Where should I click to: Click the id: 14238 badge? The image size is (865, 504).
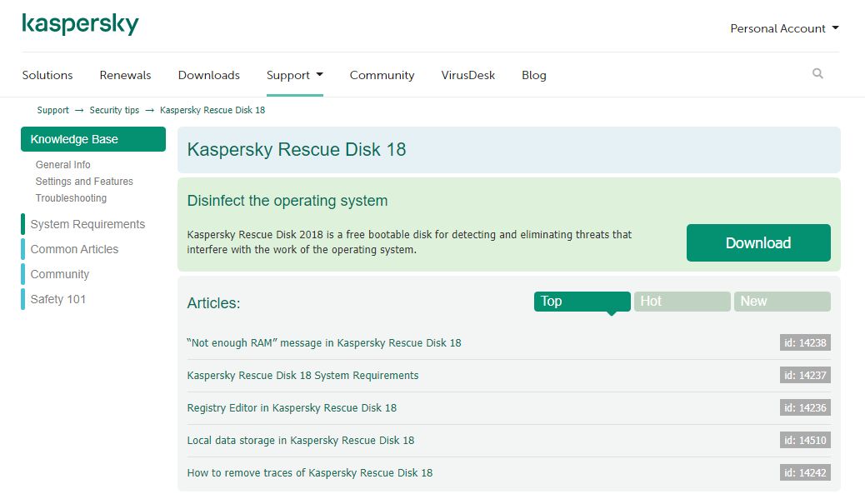pos(805,342)
